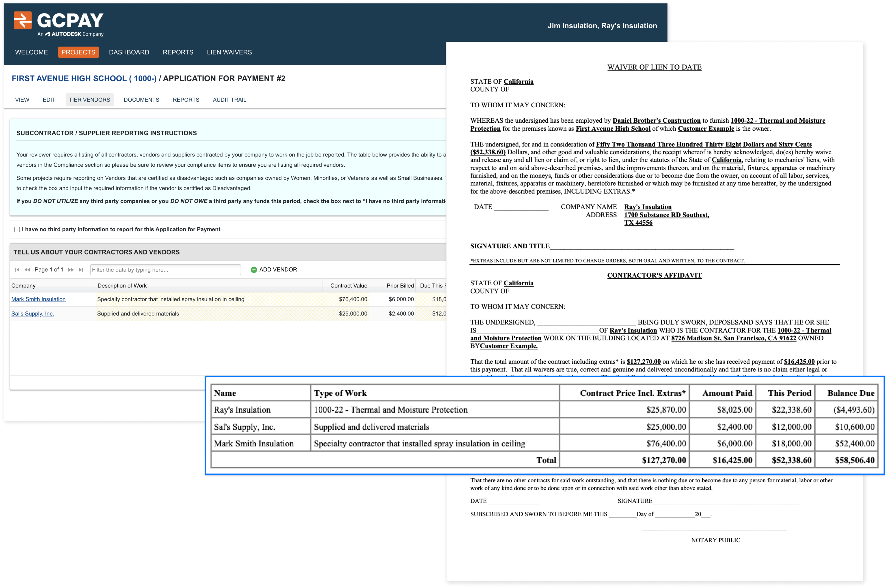Check no third party information box
The image size is (886, 588).
pos(17,229)
